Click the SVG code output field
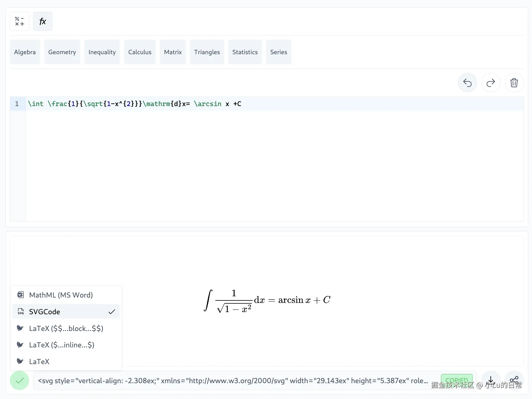Screen dimensions: 532x399 [233, 381]
